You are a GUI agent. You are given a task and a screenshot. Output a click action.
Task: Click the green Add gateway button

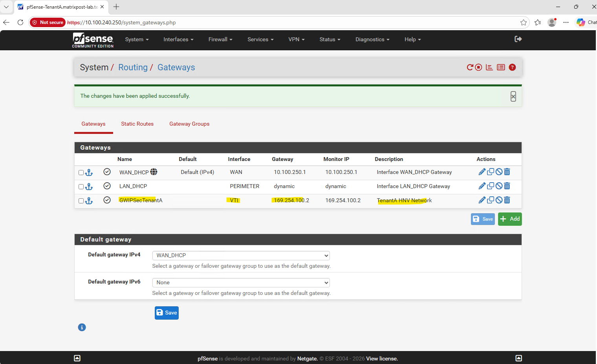tap(510, 219)
